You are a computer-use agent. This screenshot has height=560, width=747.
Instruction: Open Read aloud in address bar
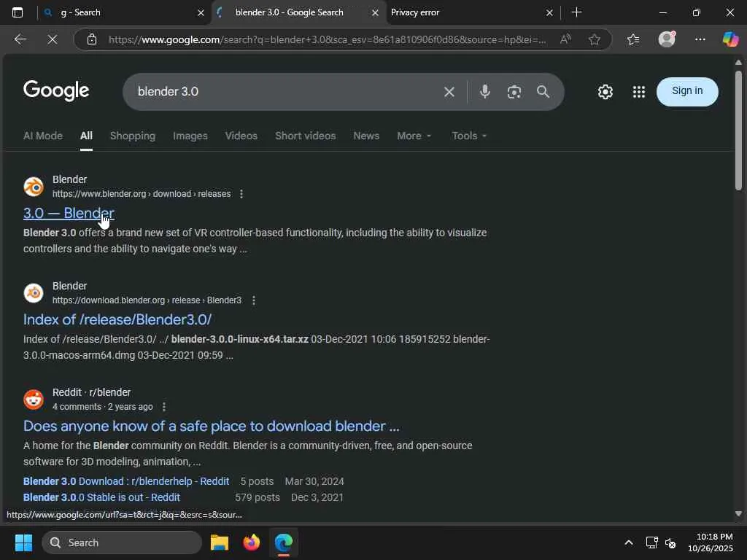click(x=565, y=39)
